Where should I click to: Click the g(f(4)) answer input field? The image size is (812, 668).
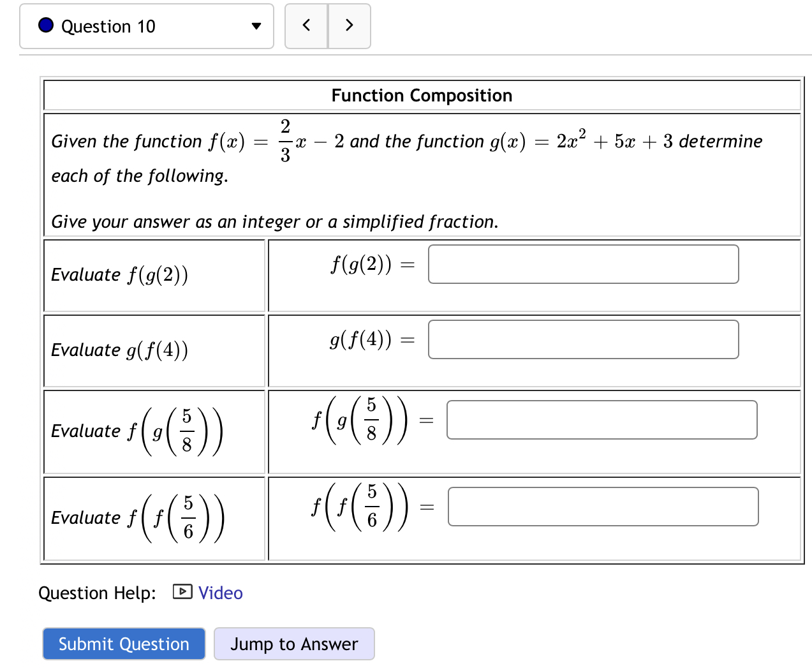click(x=583, y=339)
